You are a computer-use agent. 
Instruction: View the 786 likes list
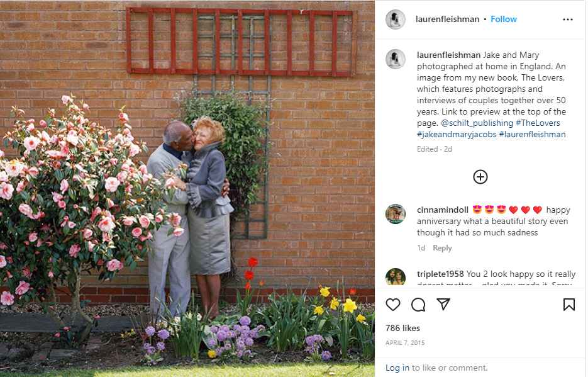click(402, 328)
